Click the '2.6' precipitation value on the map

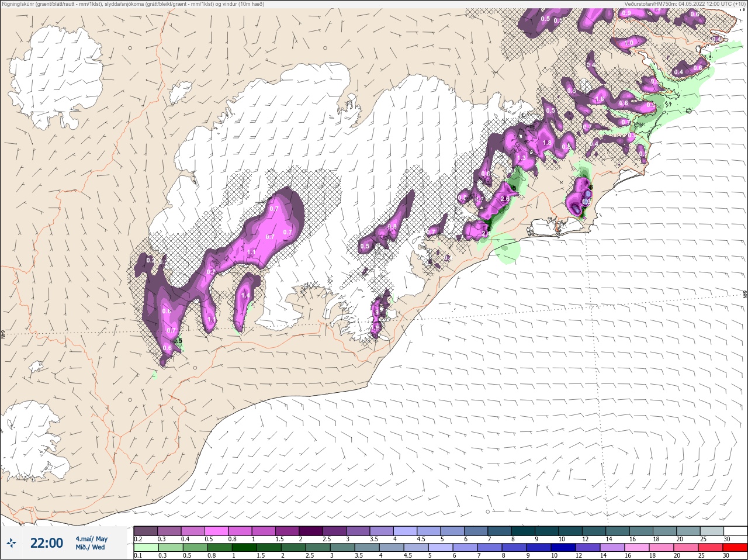coord(505,199)
